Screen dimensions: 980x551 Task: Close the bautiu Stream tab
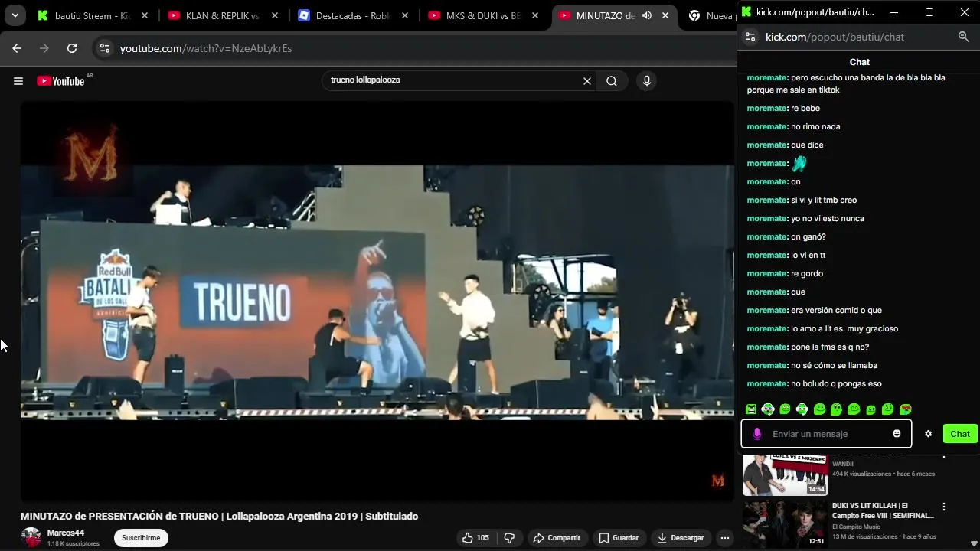point(145,15)
